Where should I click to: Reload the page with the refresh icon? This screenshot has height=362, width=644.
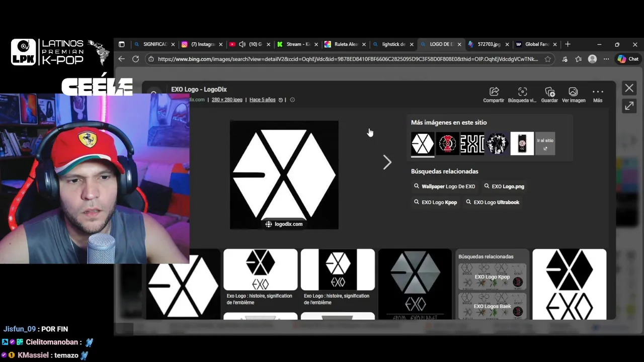pyautogui.click(x=135, y=59)
